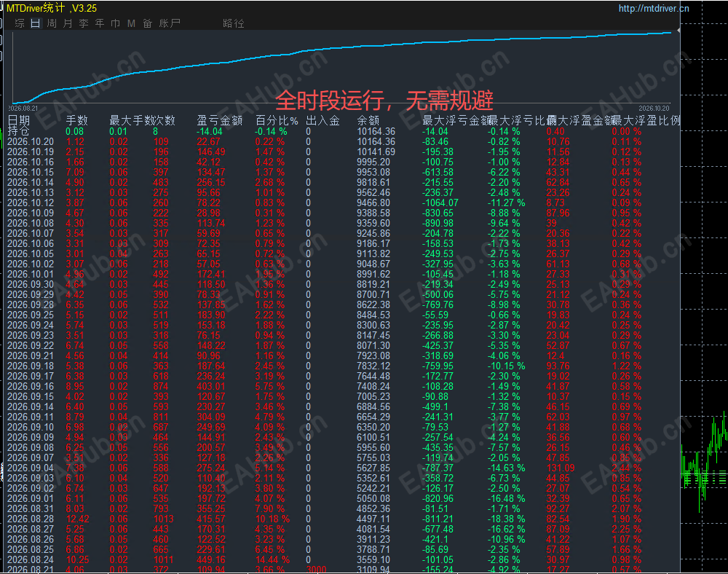Click the floating loss ratio -18.38 %
The image size is (728, 574).
pos(506,519)
